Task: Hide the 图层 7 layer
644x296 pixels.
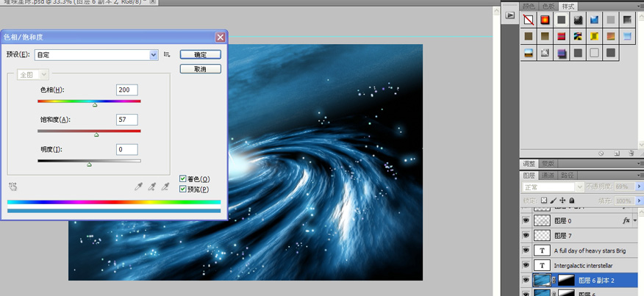Action: (x=526, y=235)
